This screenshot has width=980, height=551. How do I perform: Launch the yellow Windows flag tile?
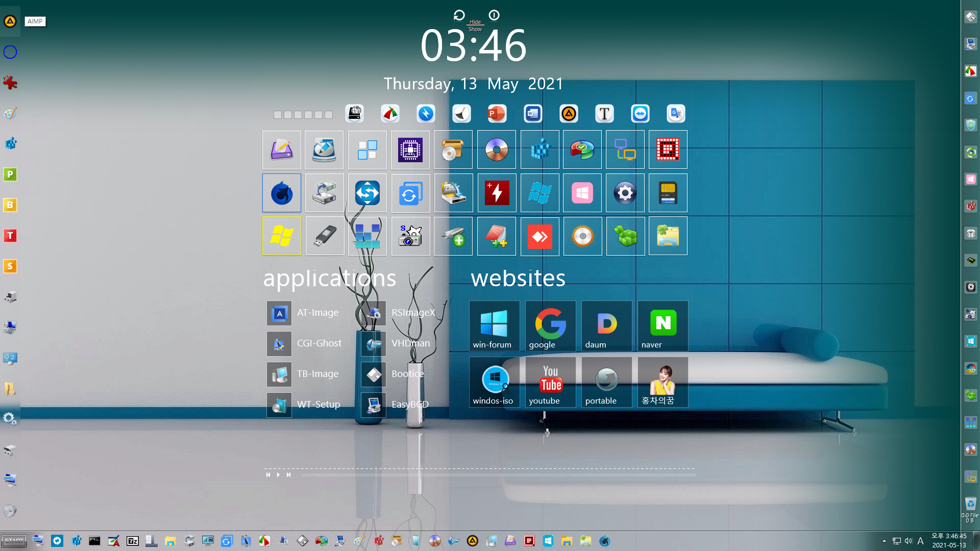pyautogui.click(x=282, y=236)
